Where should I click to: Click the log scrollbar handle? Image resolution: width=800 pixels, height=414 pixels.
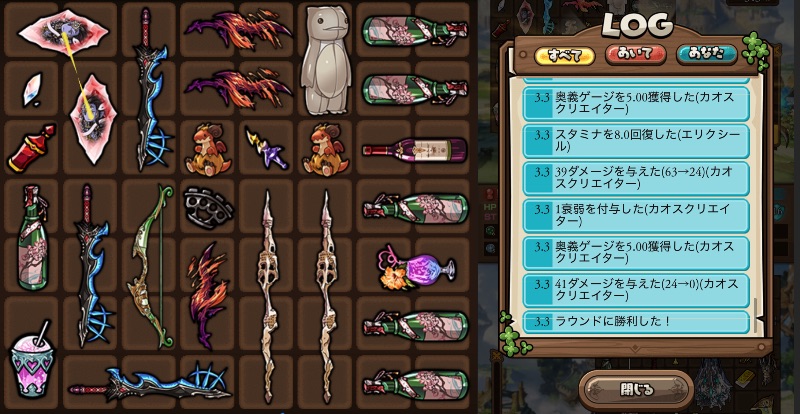click(x=756, y=316)
